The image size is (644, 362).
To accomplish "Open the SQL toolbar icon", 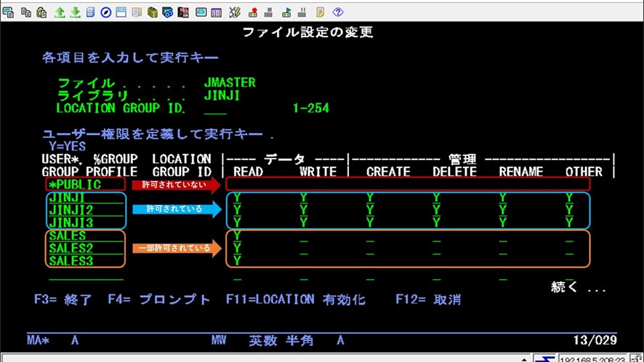I will [x=183, y=12].
